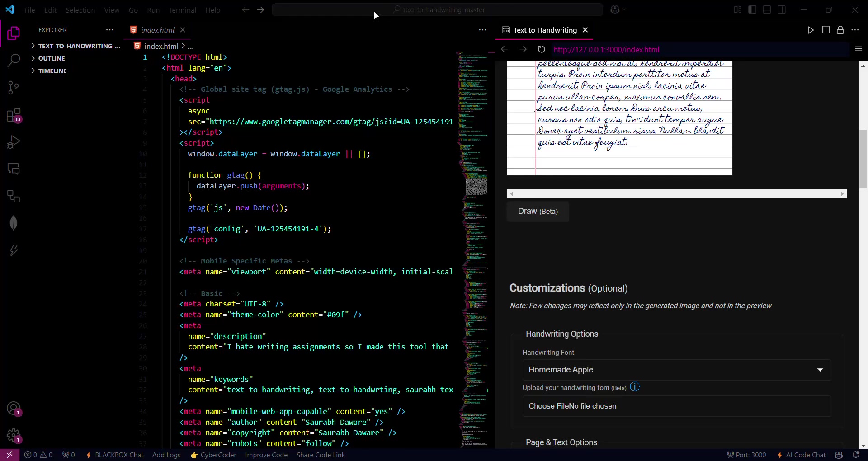Open Extensions view with 13 badge
This screenshot has width=868, height=461.
coord(14,115)
